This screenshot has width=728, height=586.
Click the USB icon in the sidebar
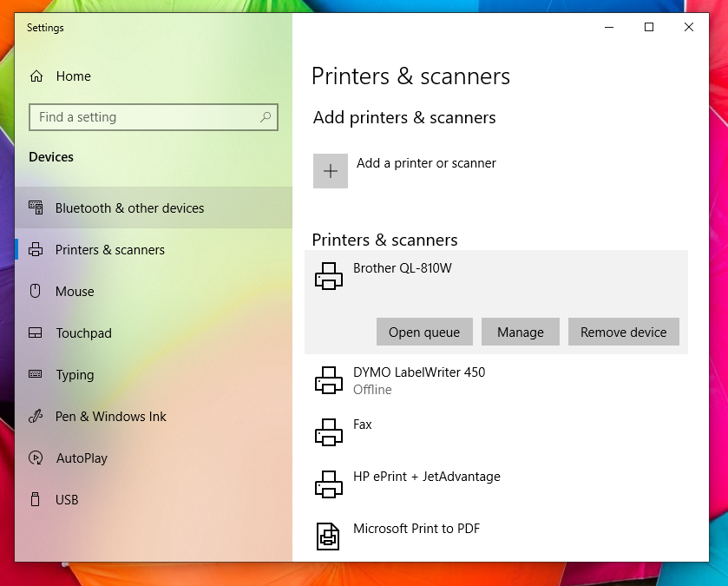35,500
